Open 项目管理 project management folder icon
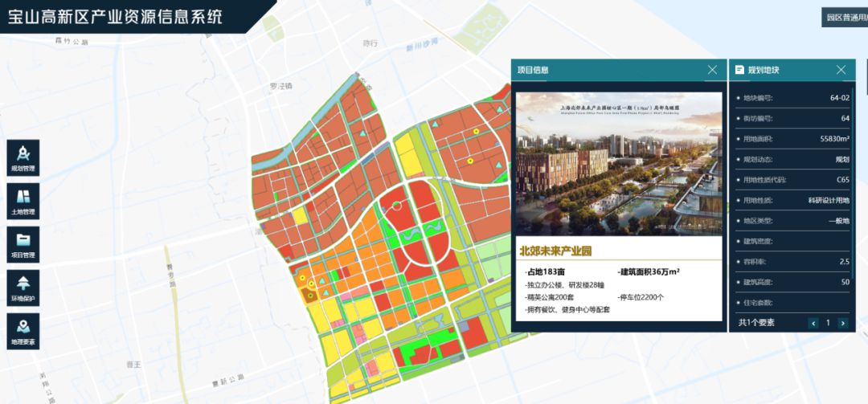Screen dimensions: 868x404 [23, 245]
